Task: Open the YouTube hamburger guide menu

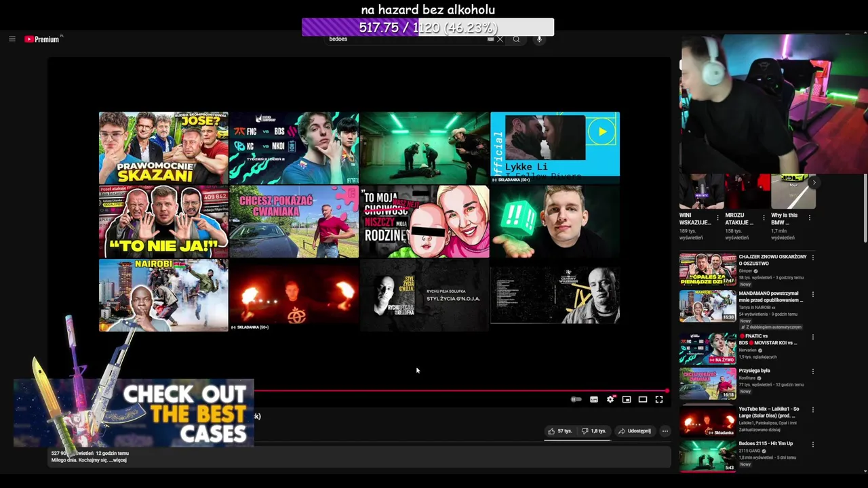Action: tap(12, 39)
